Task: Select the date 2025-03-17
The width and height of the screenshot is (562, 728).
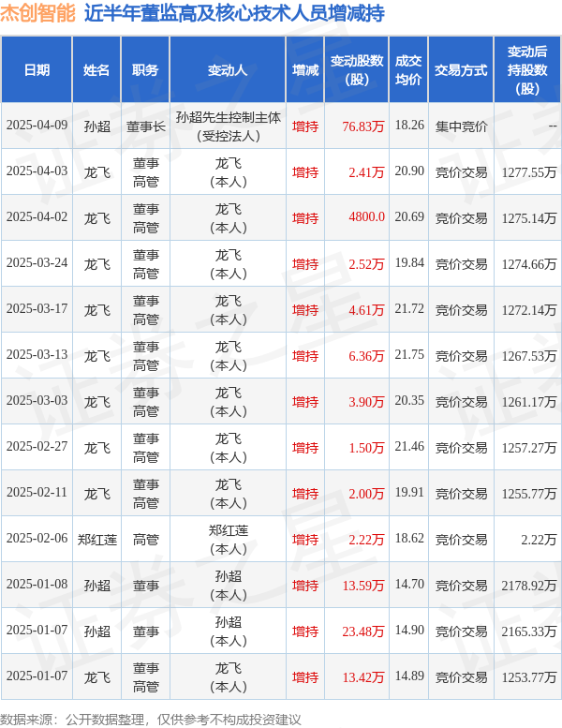Action: pos(37,309)
